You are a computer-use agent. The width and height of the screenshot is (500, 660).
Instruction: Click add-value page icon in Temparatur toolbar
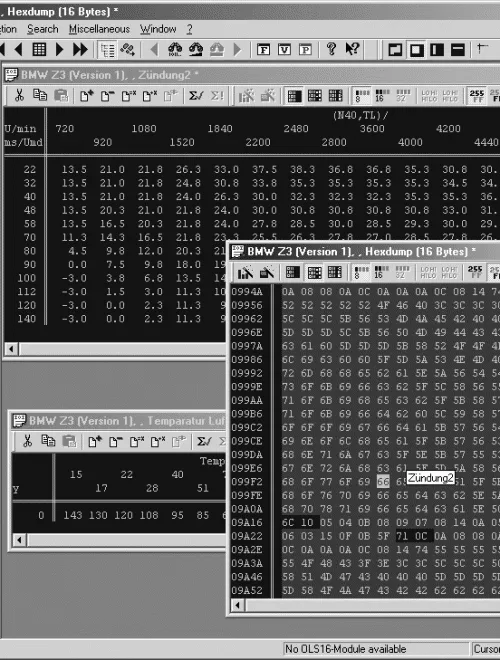coord(95,441)
